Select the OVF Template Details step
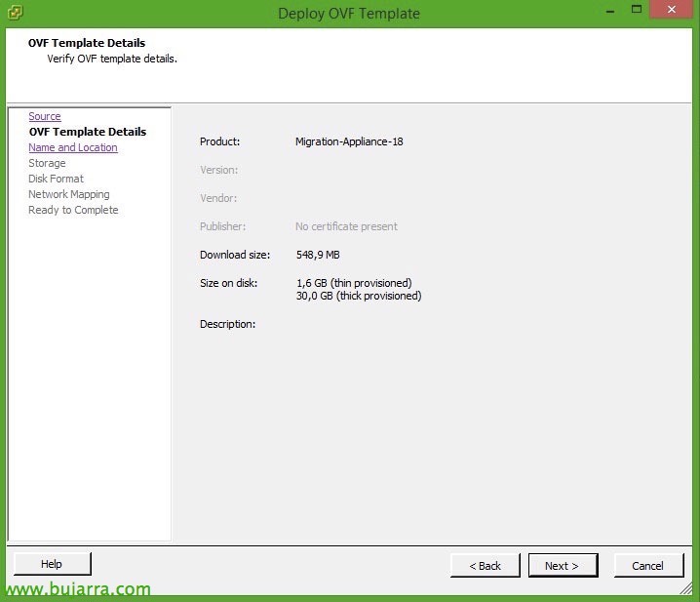The height and width of the screenshot is (602, 700). [x=87, y=132]
